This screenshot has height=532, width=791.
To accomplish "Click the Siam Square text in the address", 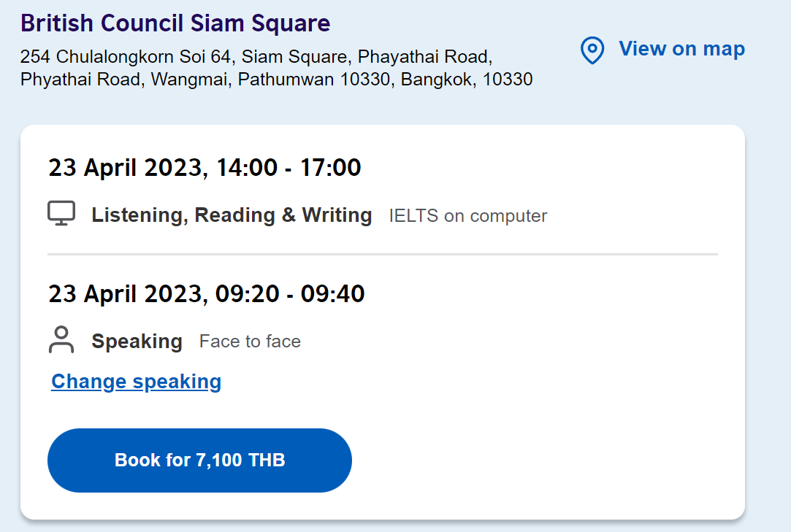I will click(294, 56).
